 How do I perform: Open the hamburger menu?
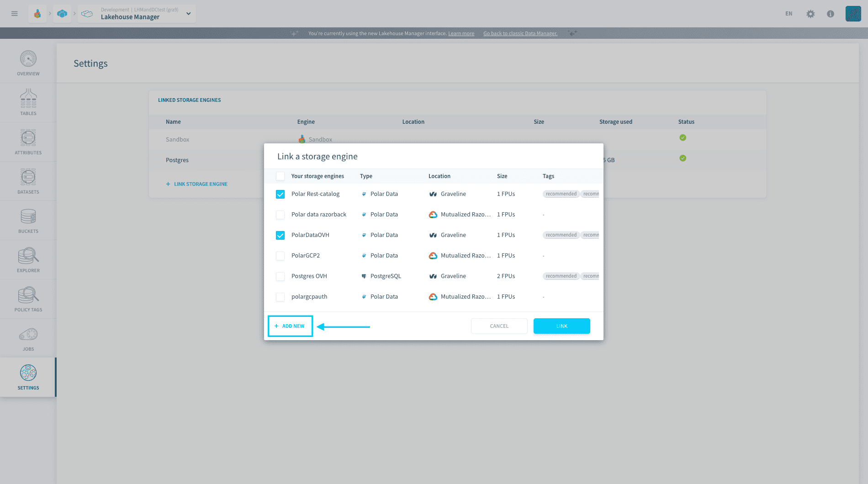15,14
